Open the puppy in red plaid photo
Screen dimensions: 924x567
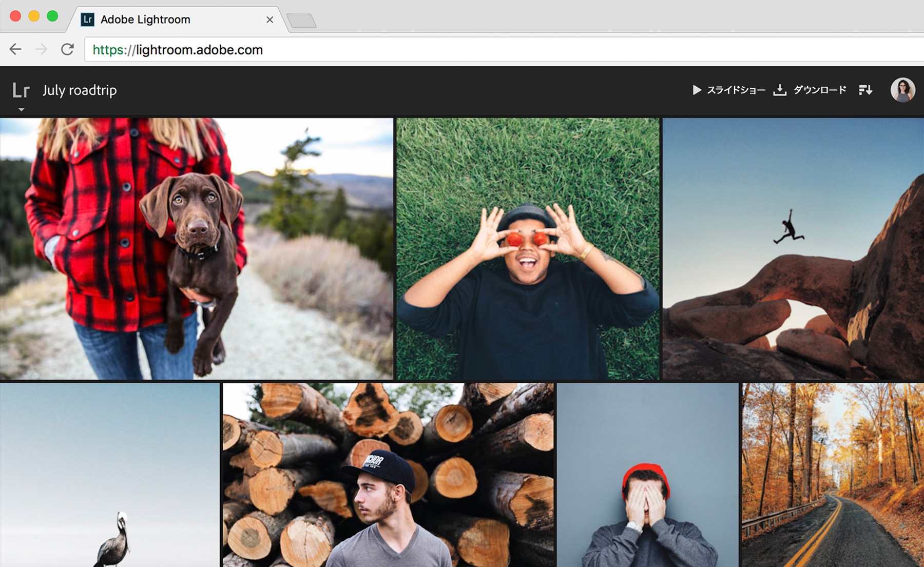click(x=197, y=249)
